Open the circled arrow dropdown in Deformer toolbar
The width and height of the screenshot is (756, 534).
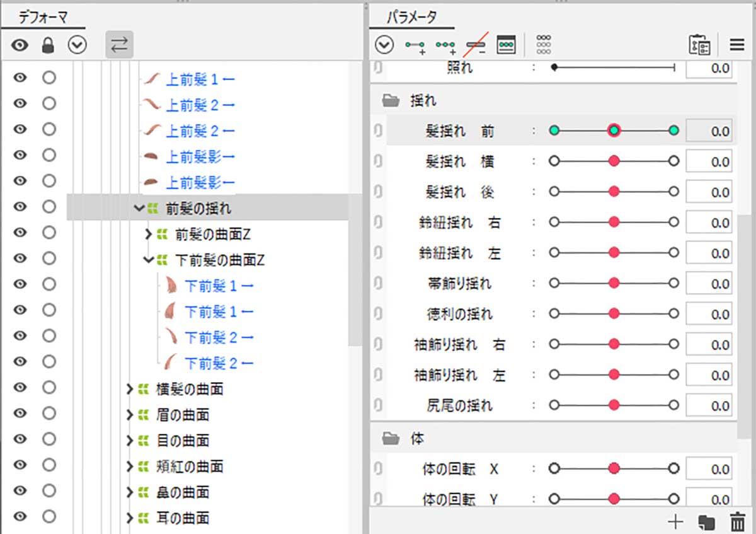click(77, 45)
